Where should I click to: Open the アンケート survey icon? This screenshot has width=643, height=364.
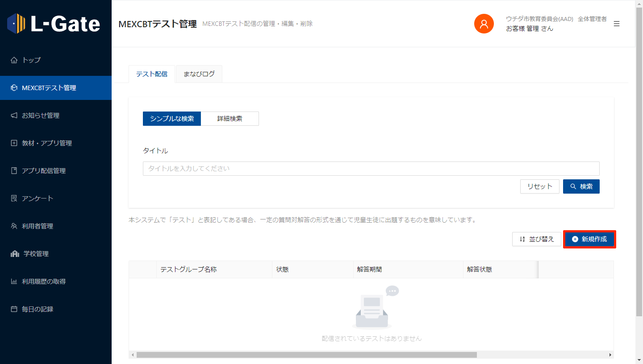click(x=14, y=199)
